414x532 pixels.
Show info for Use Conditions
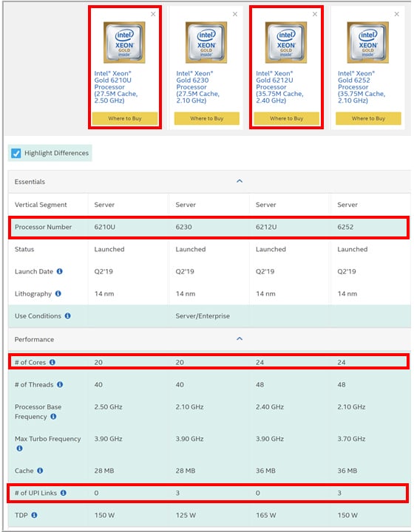click(67, 316)
